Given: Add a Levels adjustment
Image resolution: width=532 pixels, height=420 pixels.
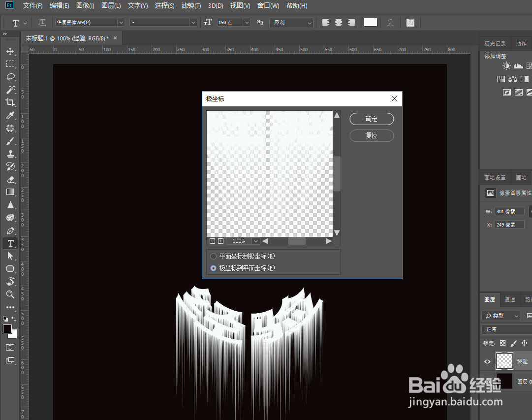Looking at the screenshot, I should point(518,66).
